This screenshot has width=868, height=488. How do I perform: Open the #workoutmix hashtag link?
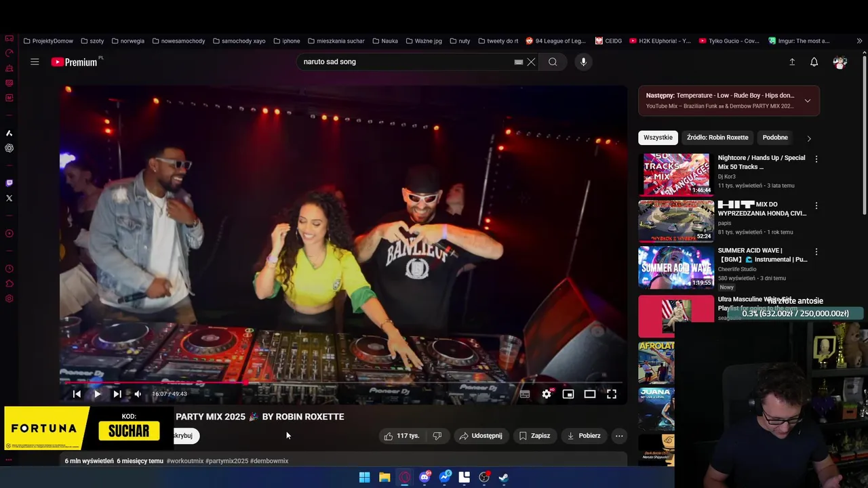click(185, 461)
